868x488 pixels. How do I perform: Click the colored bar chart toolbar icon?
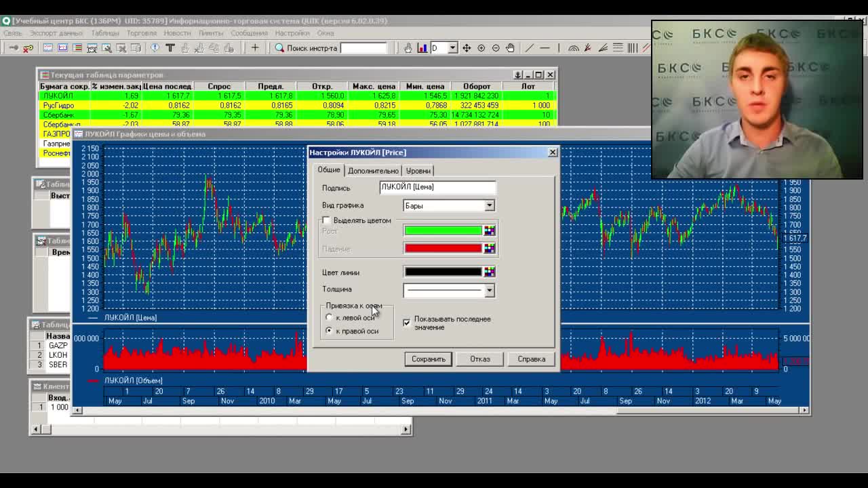click(x=422, y=48)
